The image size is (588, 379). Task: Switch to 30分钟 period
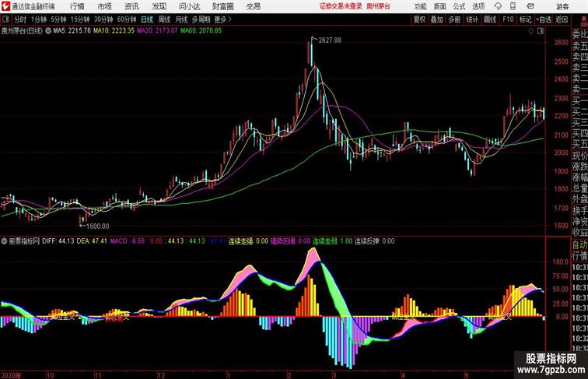103,19
